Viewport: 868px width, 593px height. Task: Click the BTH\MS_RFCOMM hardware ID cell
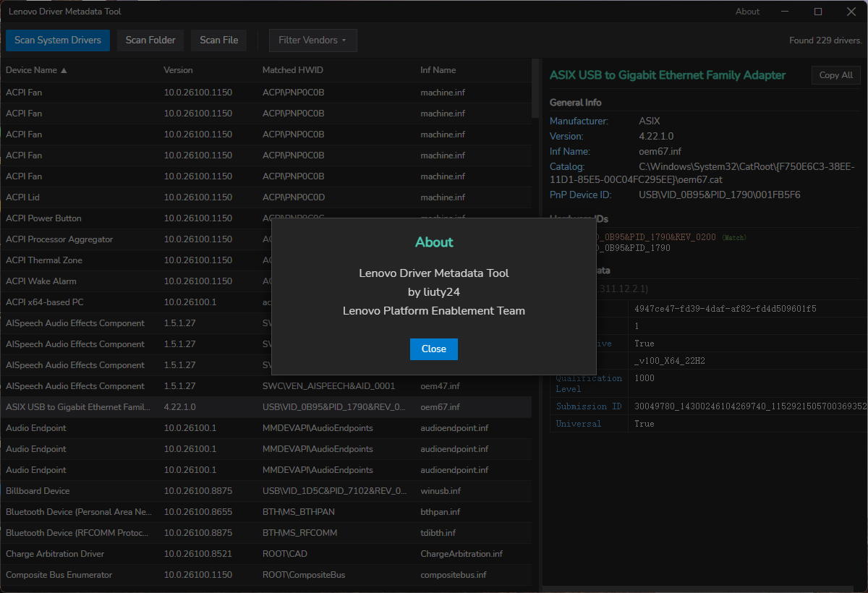(299, 533)
